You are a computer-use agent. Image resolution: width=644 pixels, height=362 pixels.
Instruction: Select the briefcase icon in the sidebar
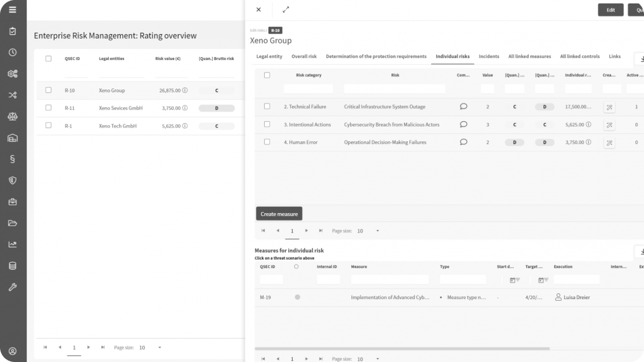tap(13, 202)
